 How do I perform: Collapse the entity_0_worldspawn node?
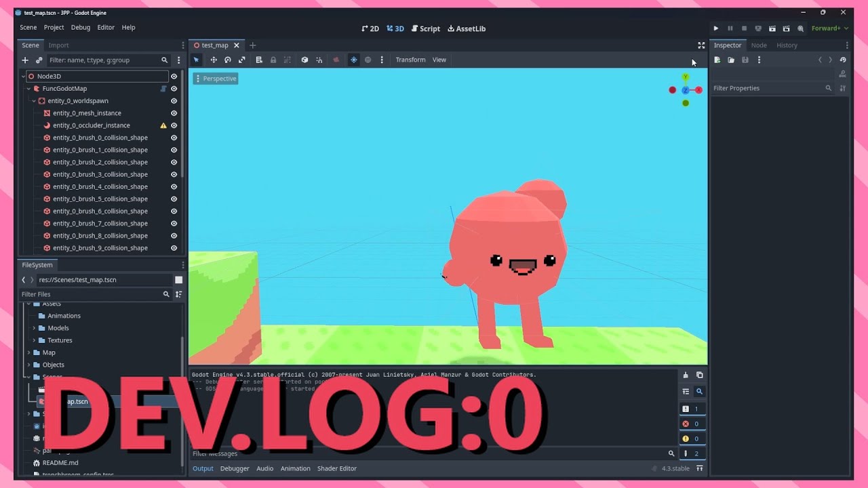(x=34, y=101)
